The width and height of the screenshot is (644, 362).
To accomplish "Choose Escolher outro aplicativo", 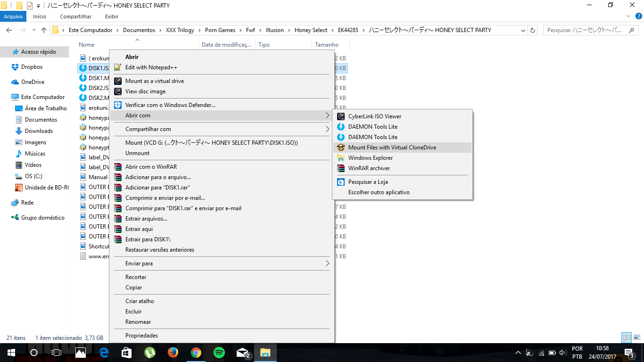I will pos(379,192).
